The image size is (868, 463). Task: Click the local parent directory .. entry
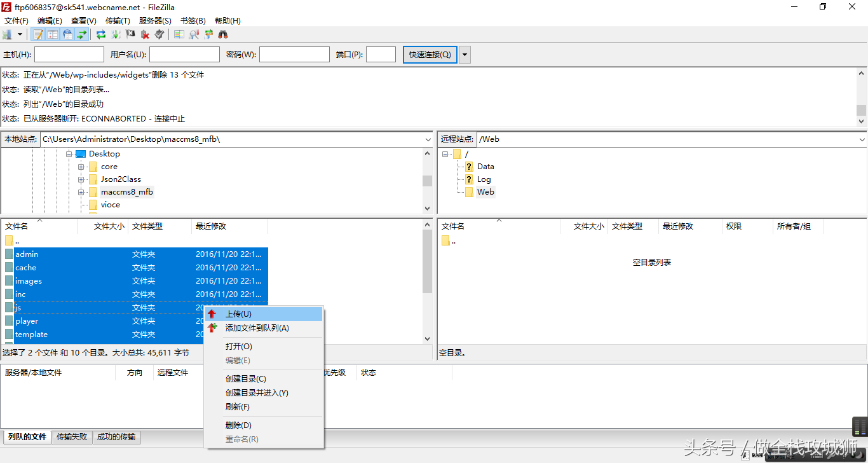click(x=135, y=241)
